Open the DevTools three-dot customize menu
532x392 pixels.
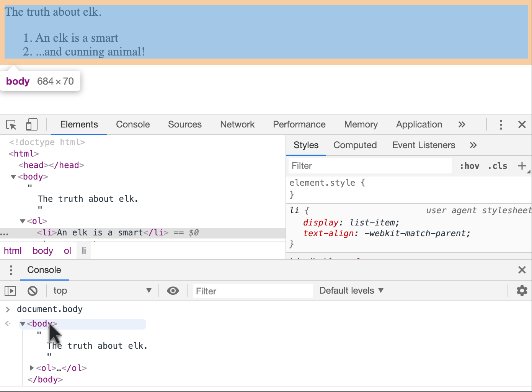point(501,125)
